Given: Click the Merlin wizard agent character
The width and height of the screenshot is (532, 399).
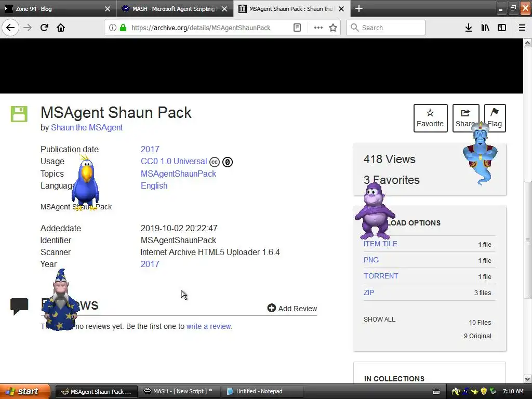Looking at the screenshot, I should 61,300.
